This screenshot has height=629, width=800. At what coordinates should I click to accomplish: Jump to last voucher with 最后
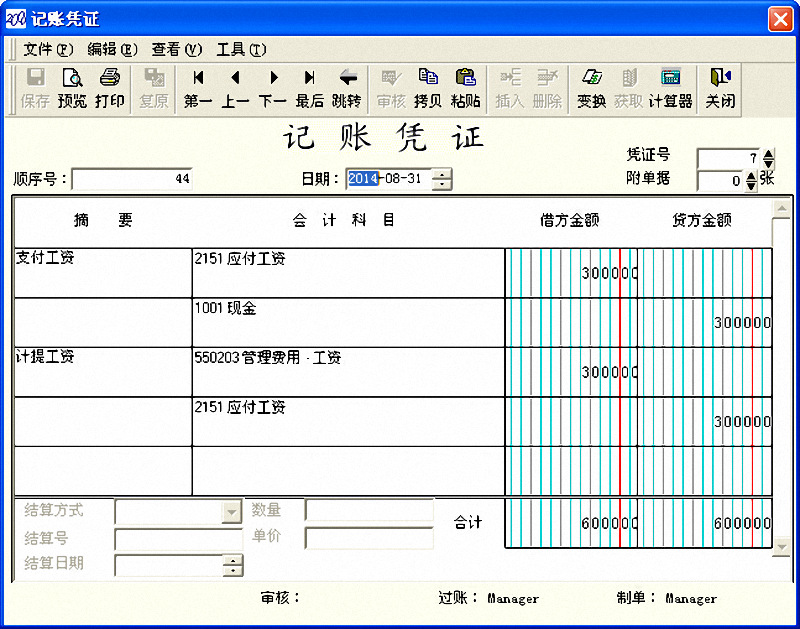310,89
